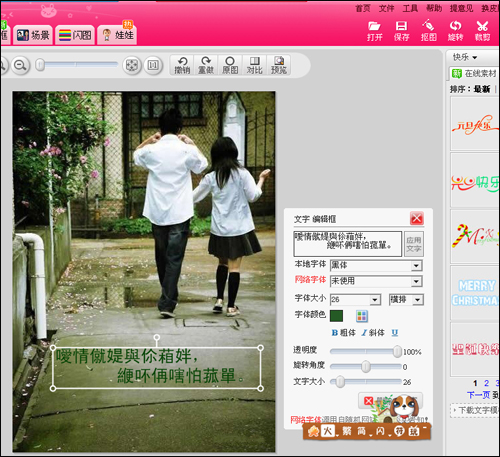The image size is (500, 457).
Task: Click the fit-to-window zoom icon
Action: point(132,65)
